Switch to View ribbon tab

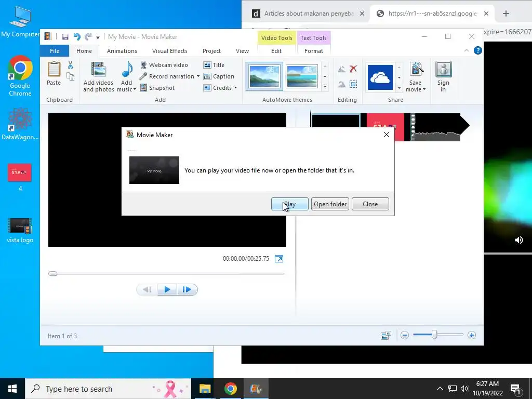click(x=242, y=51)
